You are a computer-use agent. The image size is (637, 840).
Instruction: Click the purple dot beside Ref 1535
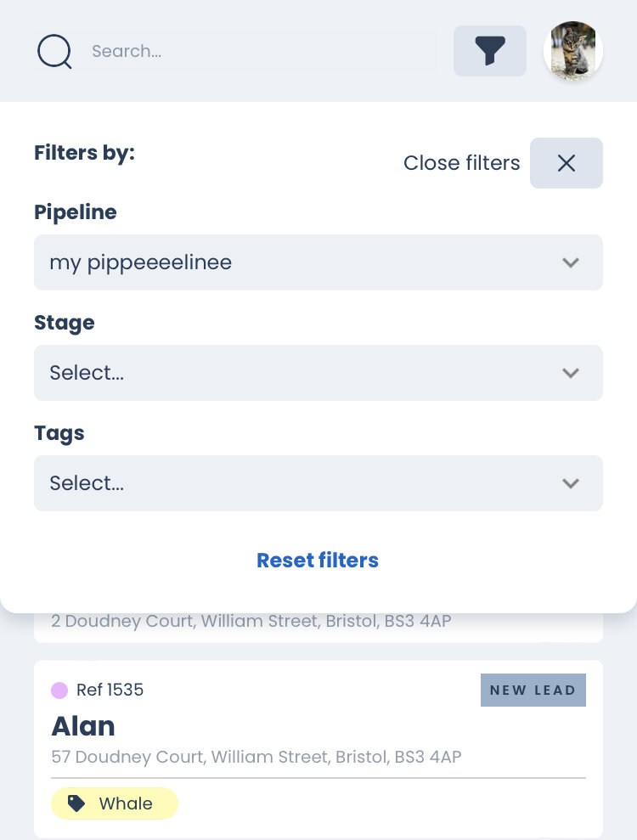[59, 691]
